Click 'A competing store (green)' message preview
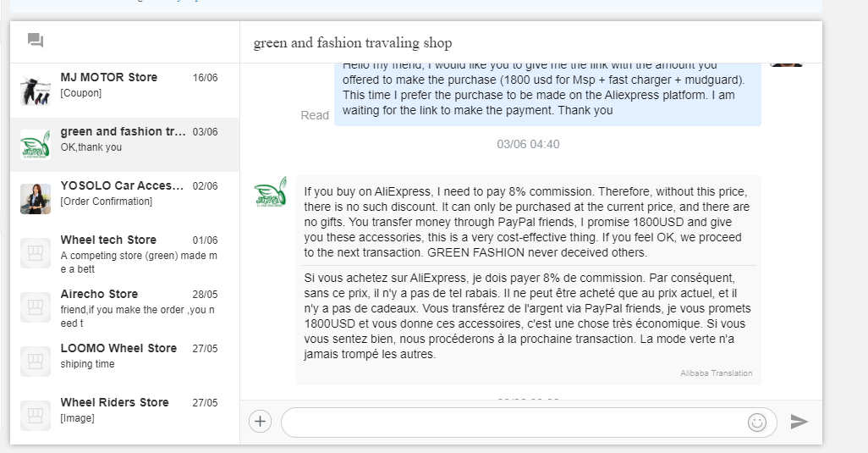The image size is (868, 453). [x=139, y=262]
